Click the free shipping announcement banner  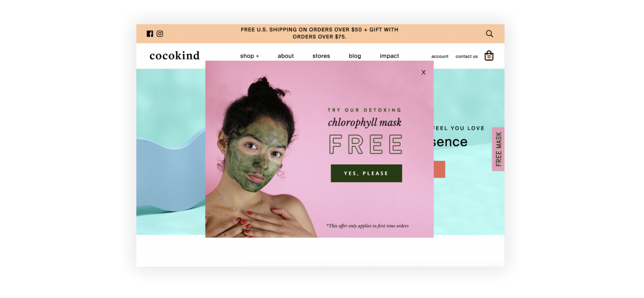pos(319,33)
